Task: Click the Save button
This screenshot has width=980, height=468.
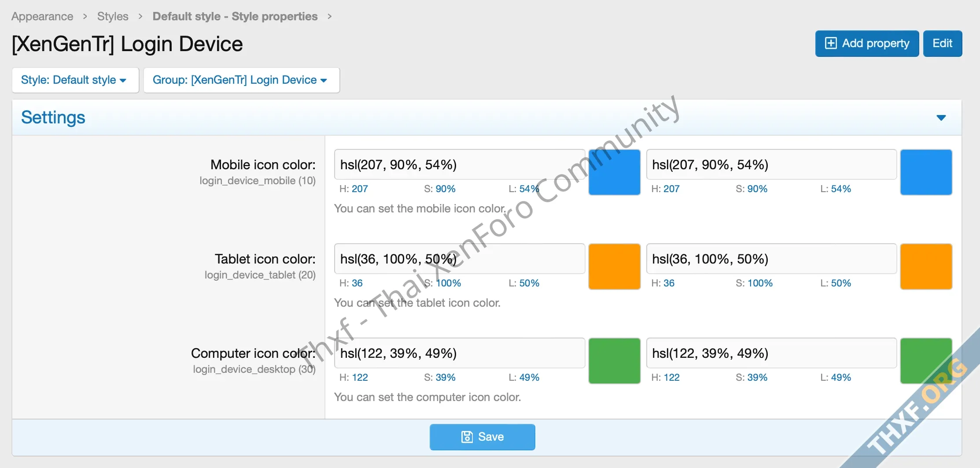Action: pos(482,437)
